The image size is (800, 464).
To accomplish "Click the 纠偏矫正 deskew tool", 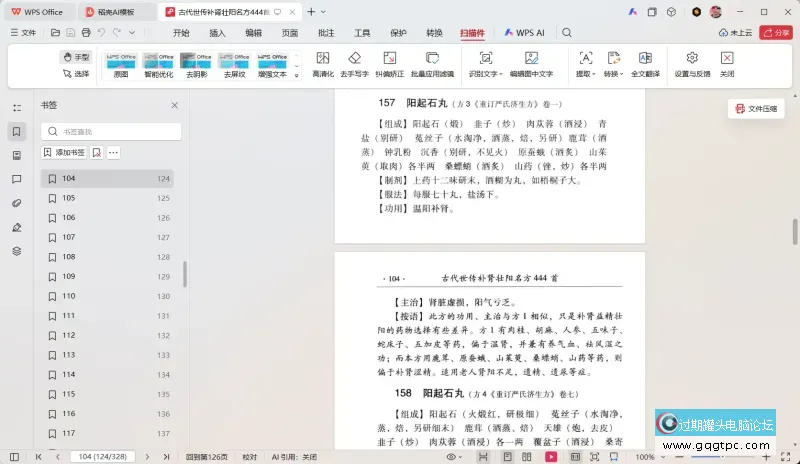I will click(390, 64).
